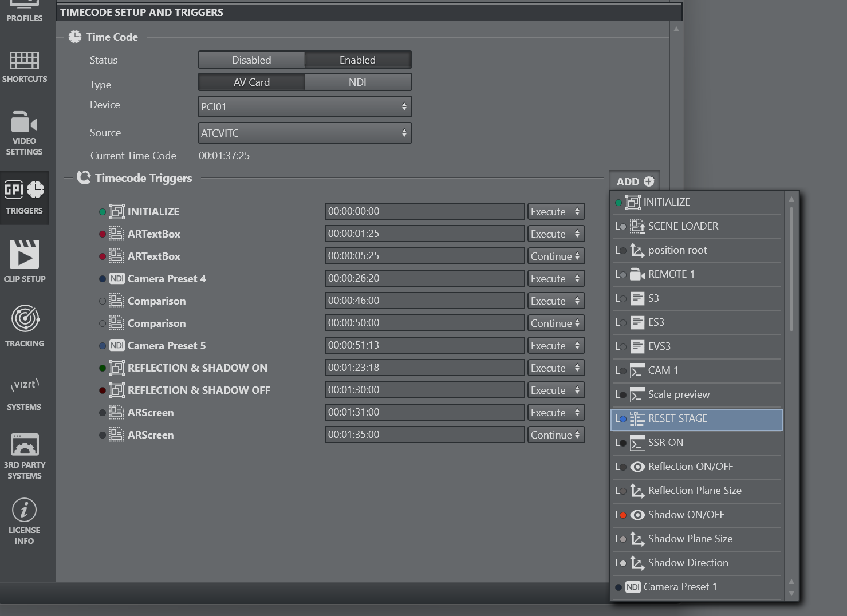
Task: Click the 00:01:23:18 timecode field
Action: coord(424,368)
